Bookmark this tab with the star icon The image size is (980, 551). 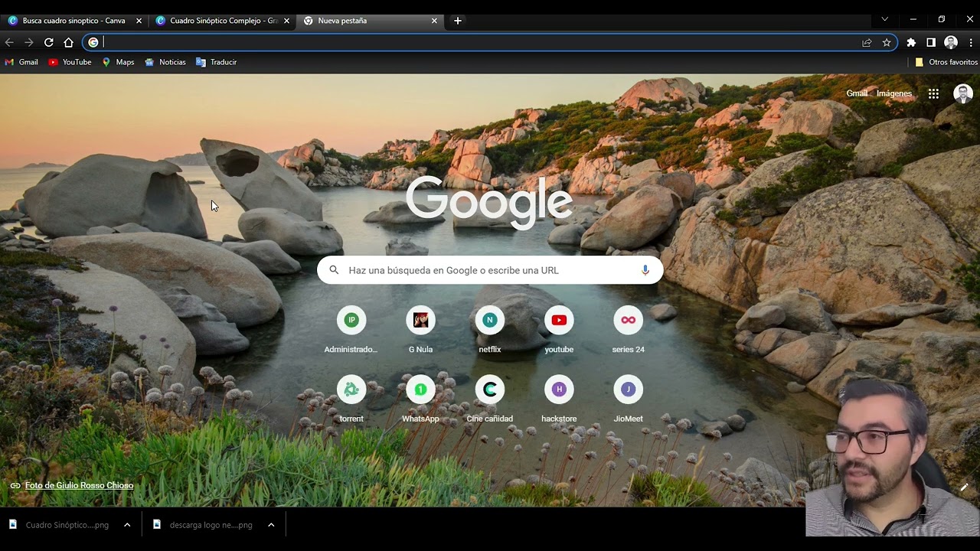point(887,43)
